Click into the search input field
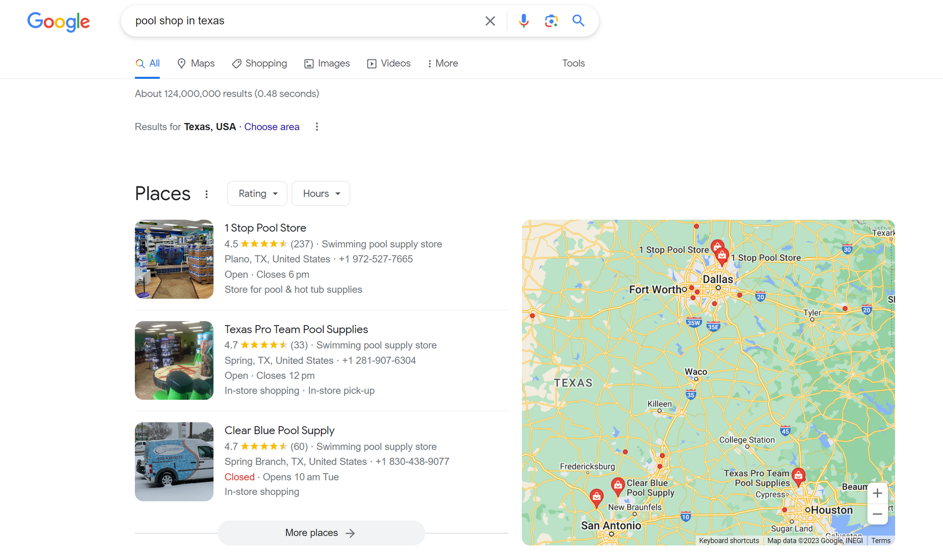 (x=302, y=21)
